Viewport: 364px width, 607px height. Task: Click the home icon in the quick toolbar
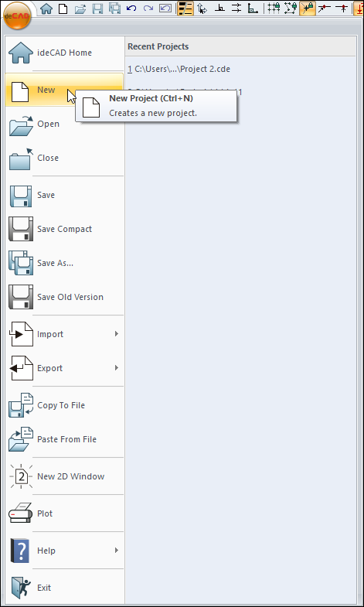click(x=46, y=9)
